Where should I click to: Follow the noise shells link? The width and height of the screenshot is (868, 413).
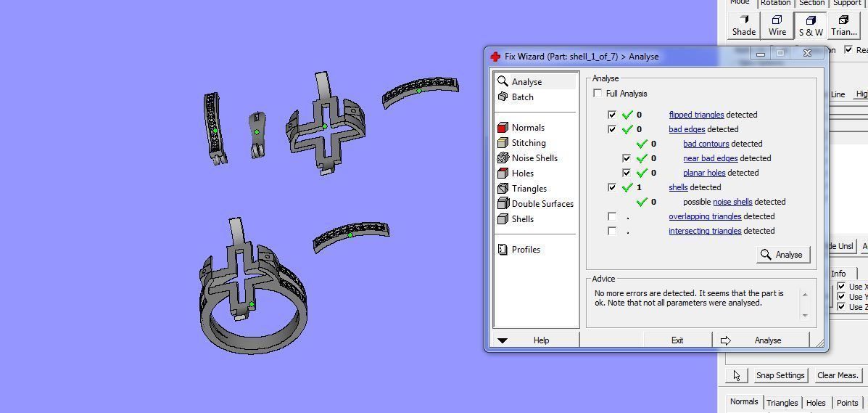pos(732,202)
